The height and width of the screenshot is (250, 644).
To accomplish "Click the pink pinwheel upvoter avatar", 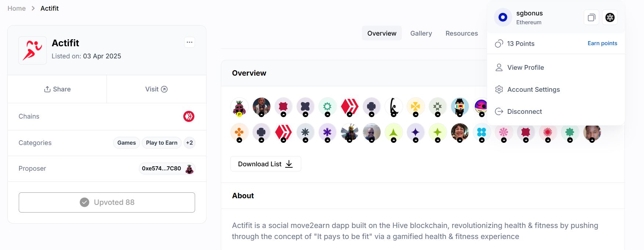I will tap(504, 133).
